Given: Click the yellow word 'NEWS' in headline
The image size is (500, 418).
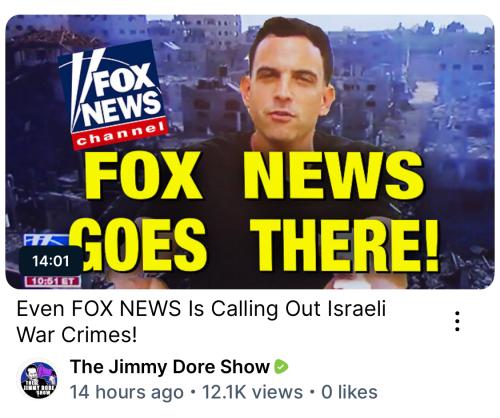Looking at the screenshot, I should click(x=333, y=176).
